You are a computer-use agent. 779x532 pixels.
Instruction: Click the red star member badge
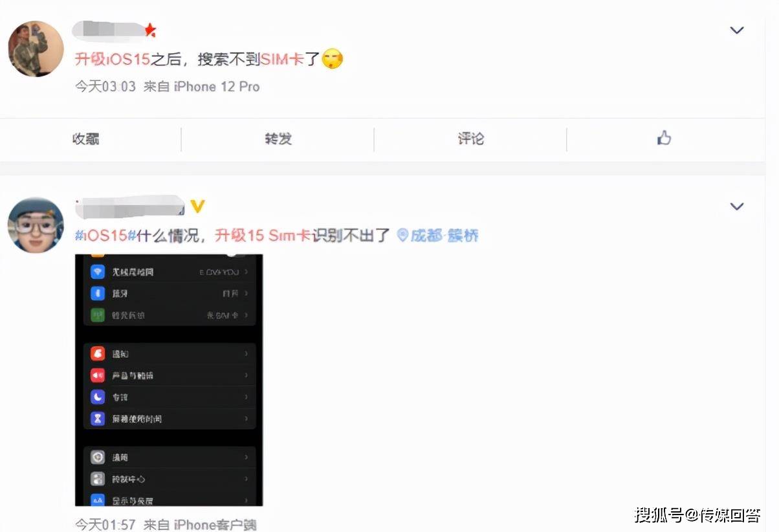(x=151, y=30)
